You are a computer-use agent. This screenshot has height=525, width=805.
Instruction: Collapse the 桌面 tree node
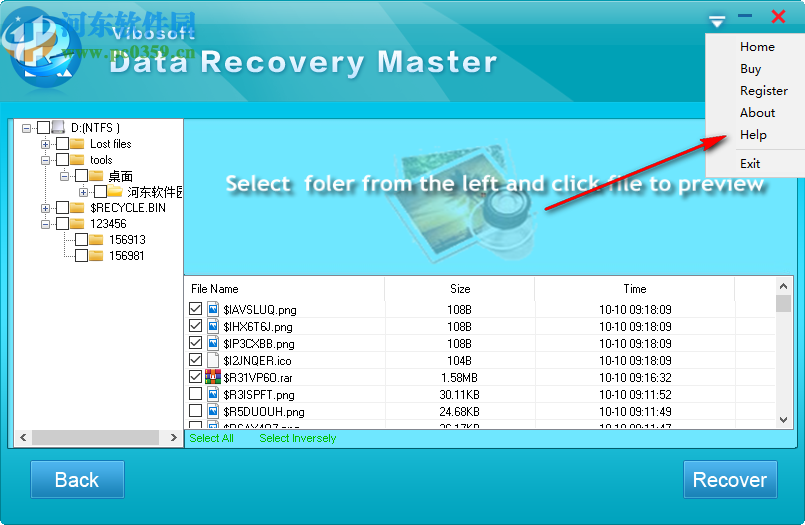64,176
